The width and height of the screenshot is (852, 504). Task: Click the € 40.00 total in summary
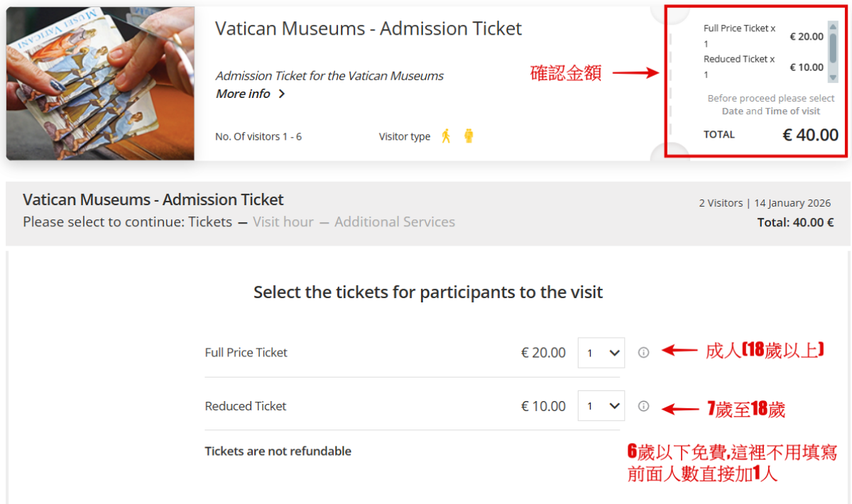click(x=810, y=135)
